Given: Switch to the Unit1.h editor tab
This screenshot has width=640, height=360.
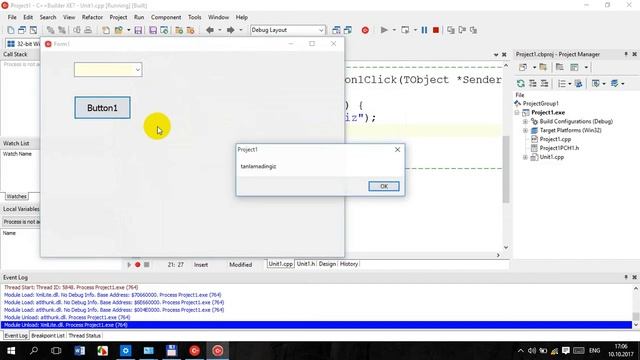Looking at the screenshot, I should tap(306, 264).
